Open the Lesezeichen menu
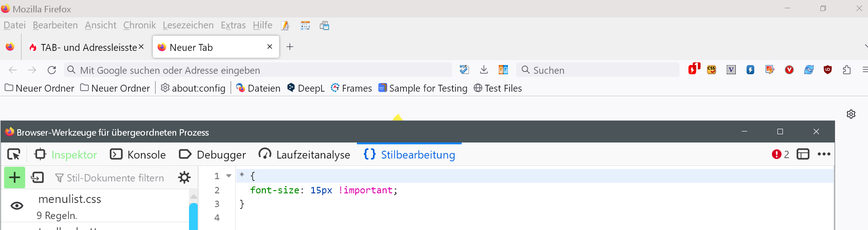This screenshot has height=230, width=868. point(188,25)
